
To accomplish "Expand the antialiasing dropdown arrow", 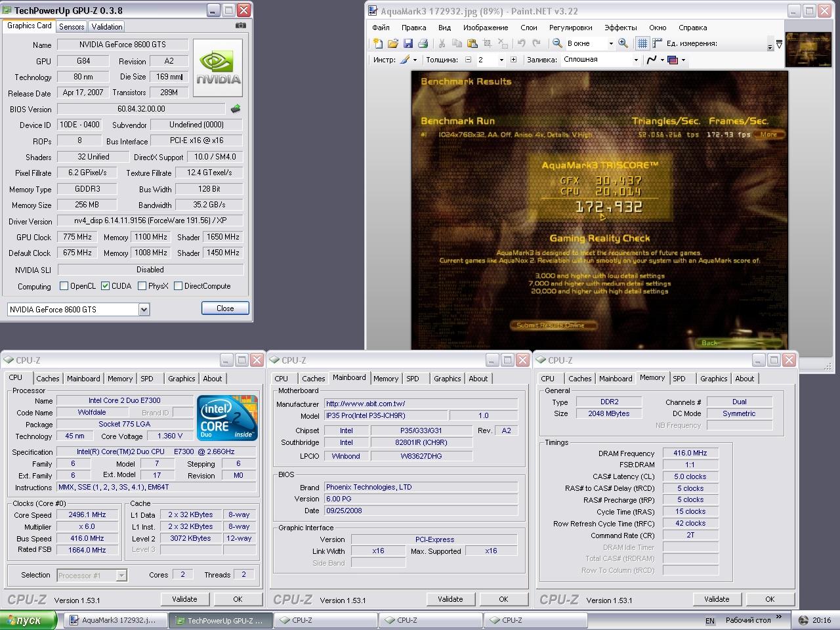I will 661,60.
